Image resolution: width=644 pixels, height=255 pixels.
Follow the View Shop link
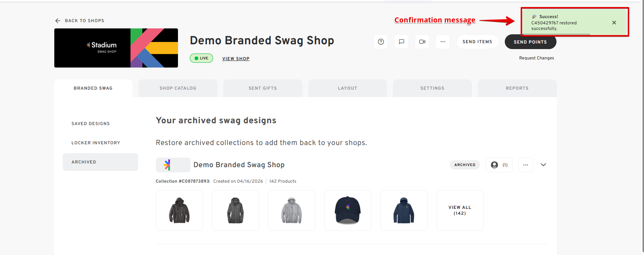(236, 59)
